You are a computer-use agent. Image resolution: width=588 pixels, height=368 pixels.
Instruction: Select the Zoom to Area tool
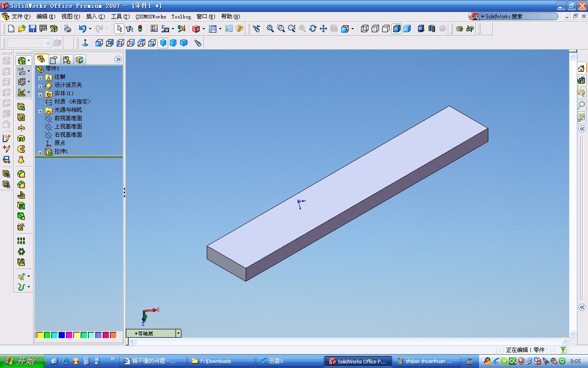[x=281, y=29]
